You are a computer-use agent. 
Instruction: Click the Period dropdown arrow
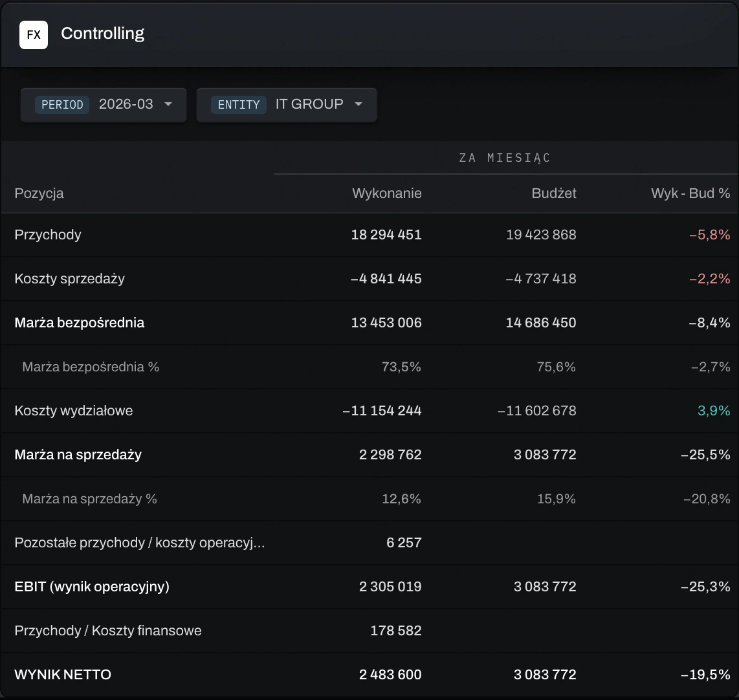[168, 104]
